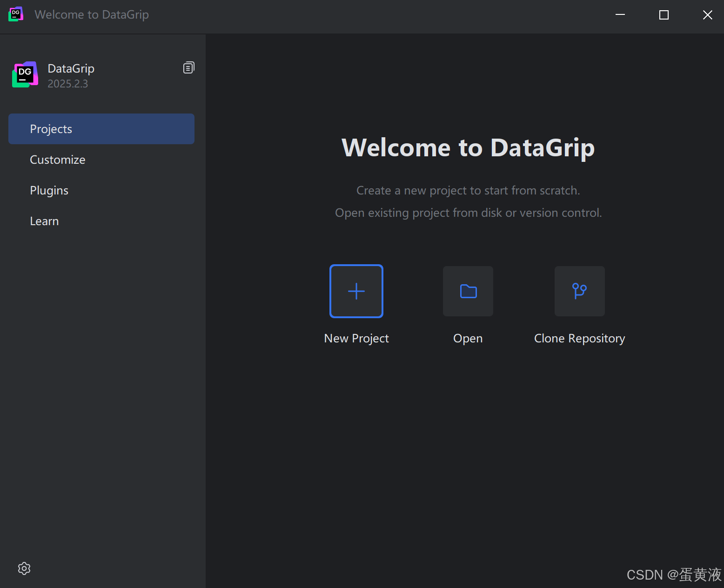Viewport: 724px width, 588px height.
Task: Click the New Project plus icon
Action: tap(356, 291)
